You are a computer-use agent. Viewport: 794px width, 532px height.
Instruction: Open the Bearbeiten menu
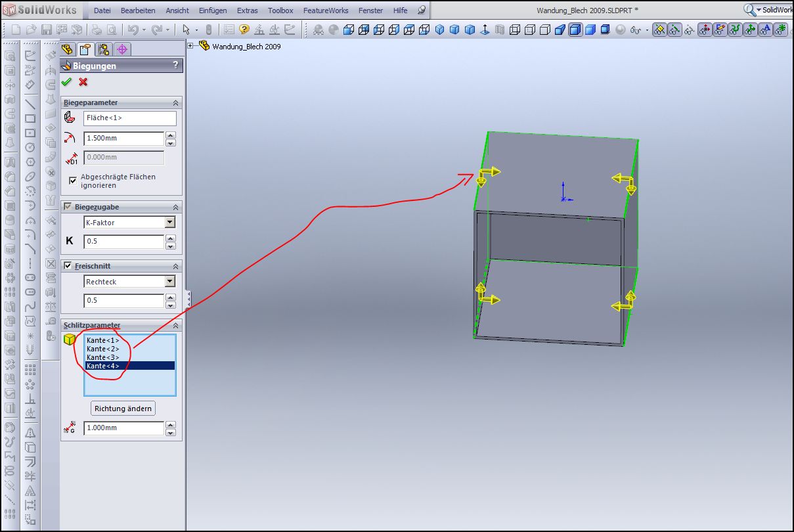pos(139,11)
